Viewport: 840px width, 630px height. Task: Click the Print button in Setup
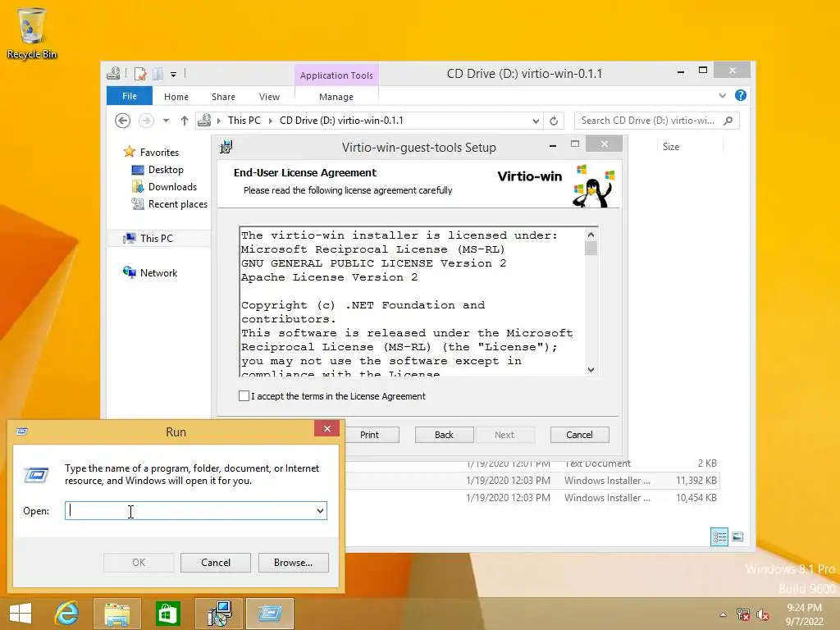pyautogui.click(x=370, y=435)
